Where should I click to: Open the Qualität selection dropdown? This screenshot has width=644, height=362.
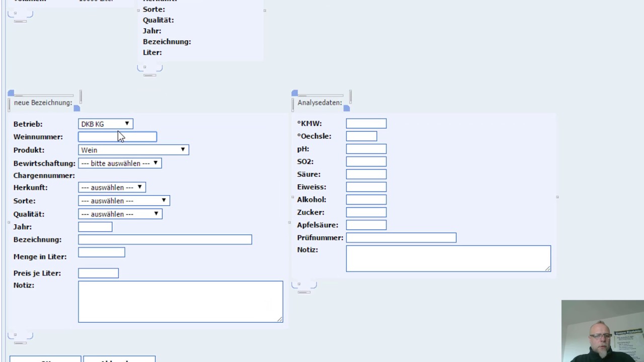click(x=120, y=214)
